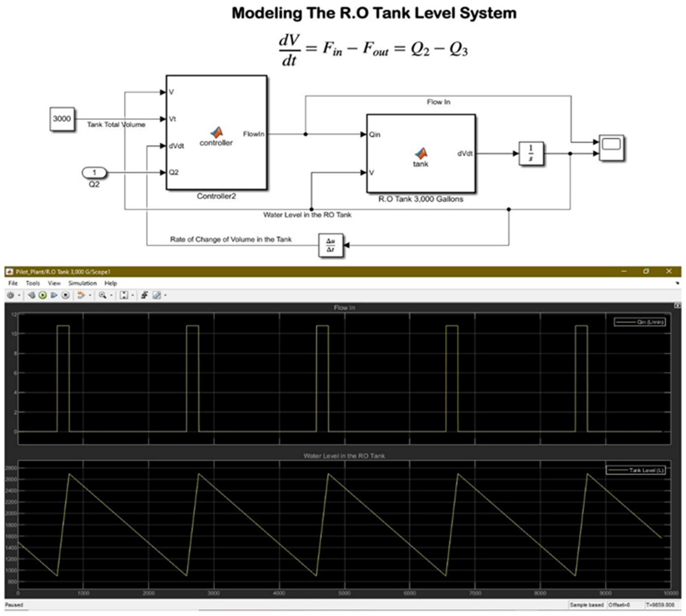Select the Scope block in the diagram
686x616 pixels.
coord(611,148)
